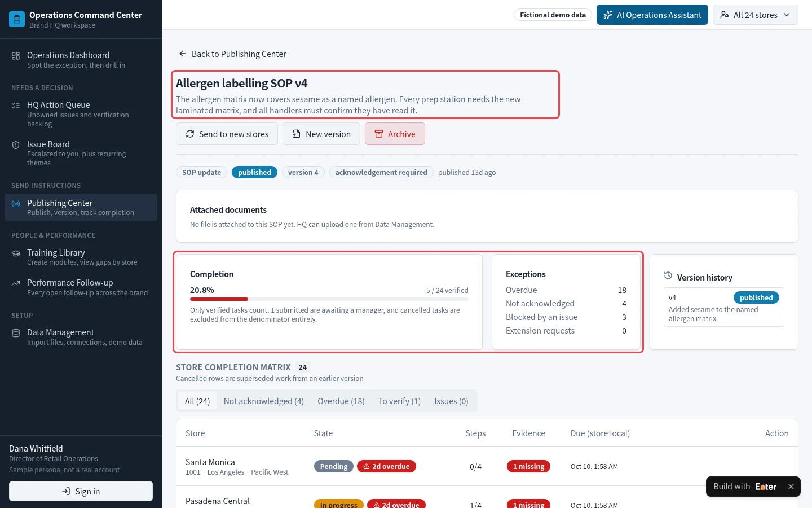Screen dimensions: 812x508
Task: Click the completion progress bar
Action: click(x=329, y=299)
